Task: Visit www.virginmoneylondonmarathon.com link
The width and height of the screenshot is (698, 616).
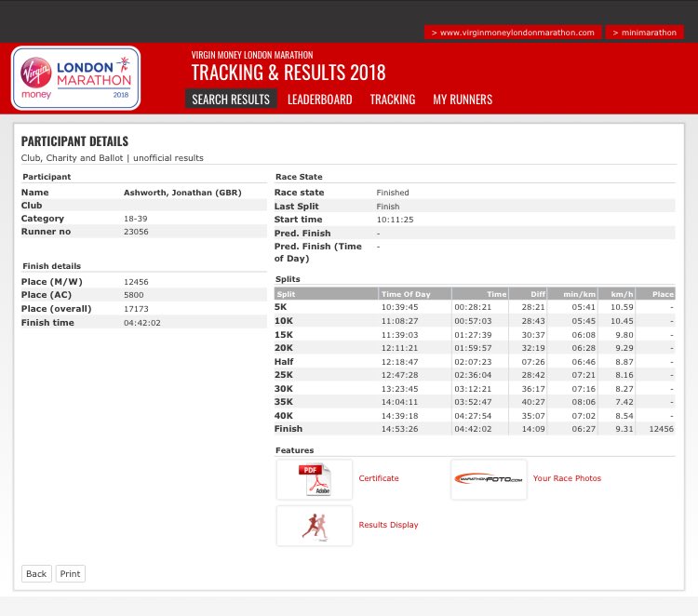Action: pyautogui.click(x=513, y=33)
